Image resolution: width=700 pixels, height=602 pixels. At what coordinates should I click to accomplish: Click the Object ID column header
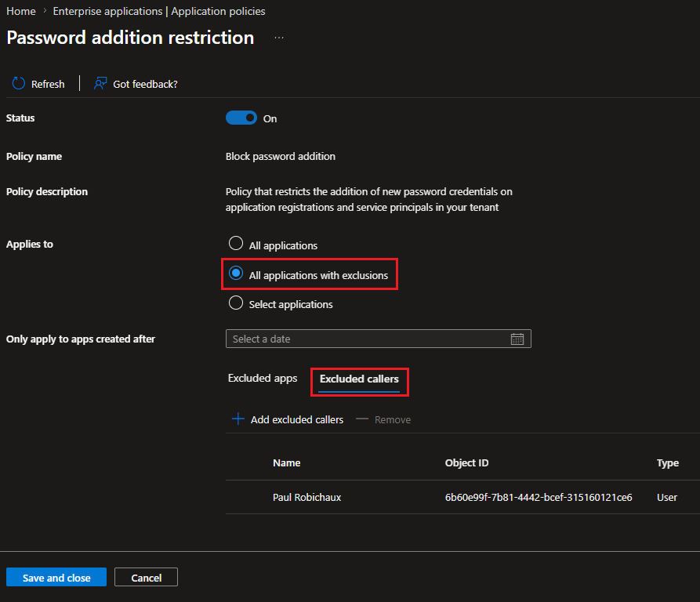click(x=466, y=462)
